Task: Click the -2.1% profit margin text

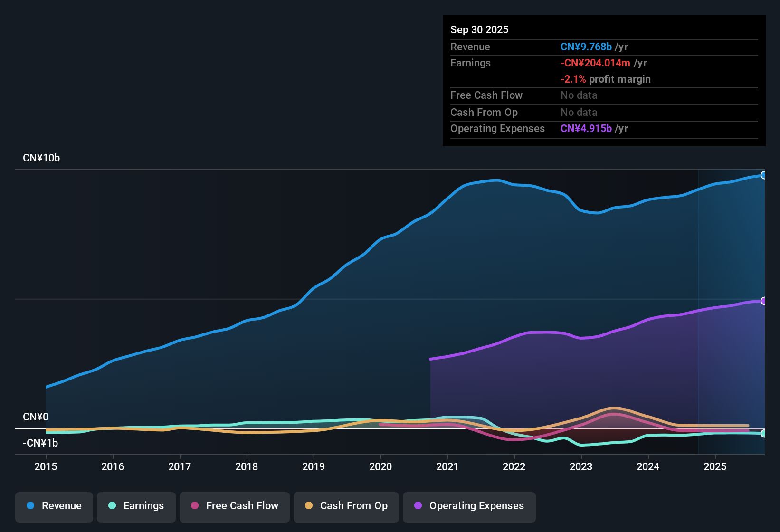Action: 605,79
